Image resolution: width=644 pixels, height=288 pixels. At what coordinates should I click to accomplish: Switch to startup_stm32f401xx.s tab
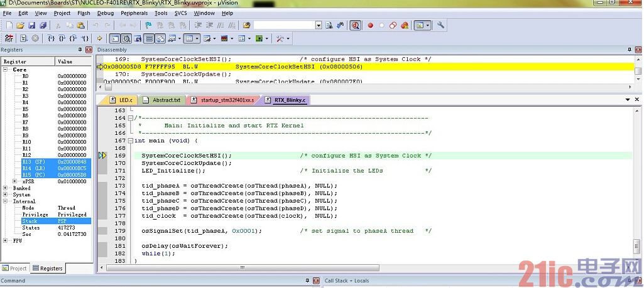click(224, 100)
